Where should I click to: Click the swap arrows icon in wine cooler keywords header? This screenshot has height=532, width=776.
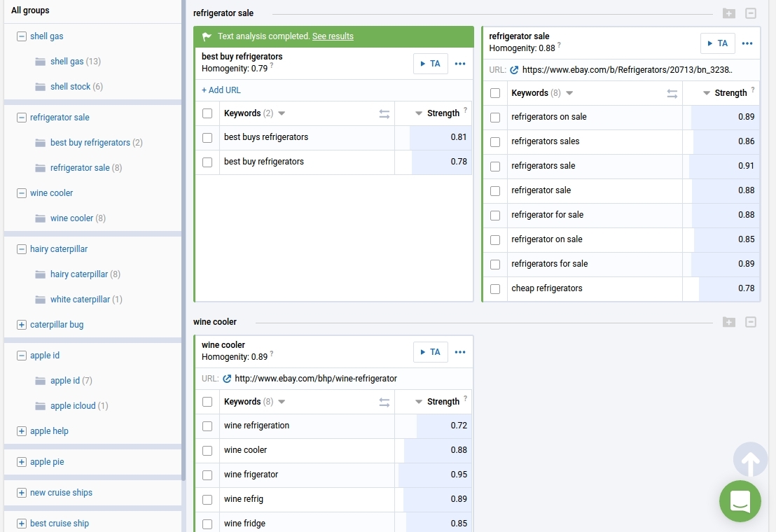[x=384, y=402]
